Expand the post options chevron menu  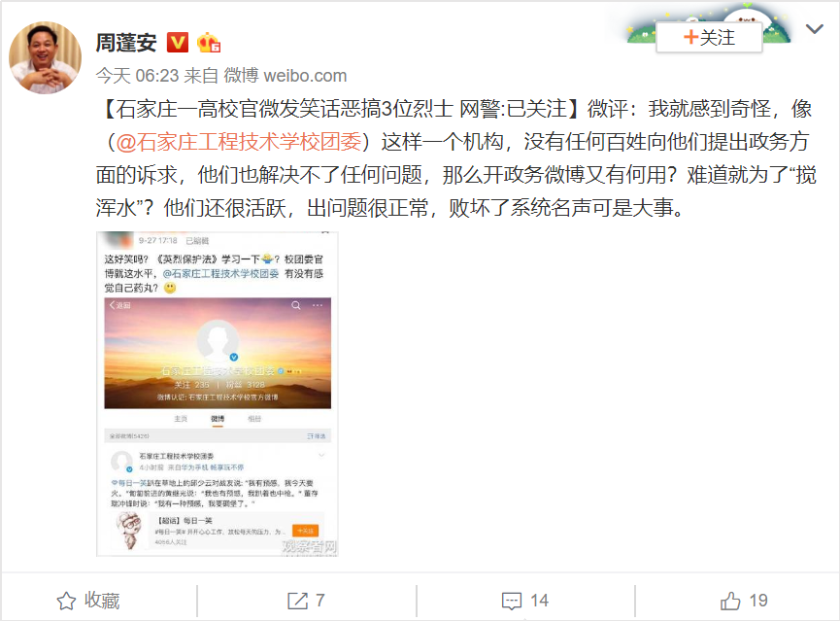[x=815, y=29]
